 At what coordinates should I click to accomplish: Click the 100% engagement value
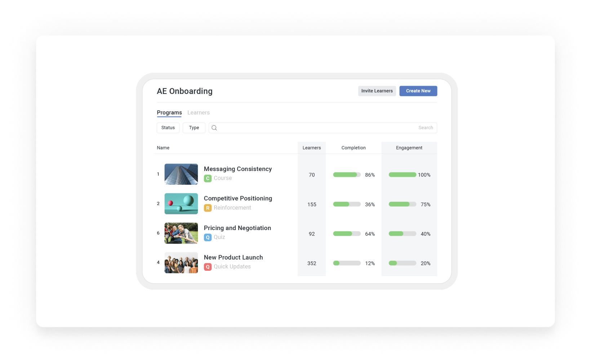tap(424, 175)
